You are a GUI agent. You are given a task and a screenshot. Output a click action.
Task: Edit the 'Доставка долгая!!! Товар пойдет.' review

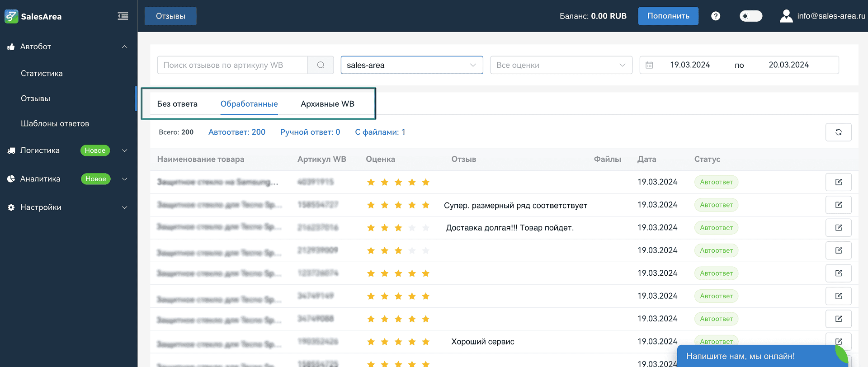pos(839,228)
